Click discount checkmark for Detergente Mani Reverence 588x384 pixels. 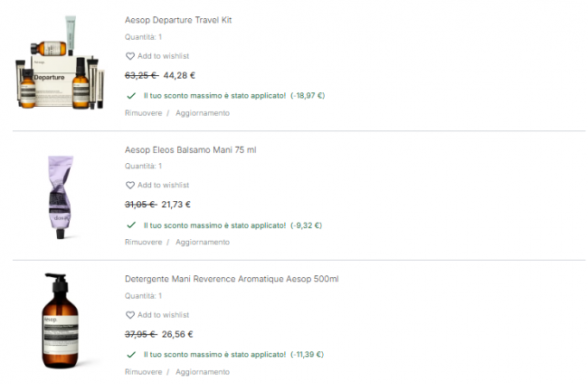click(131, 354)
